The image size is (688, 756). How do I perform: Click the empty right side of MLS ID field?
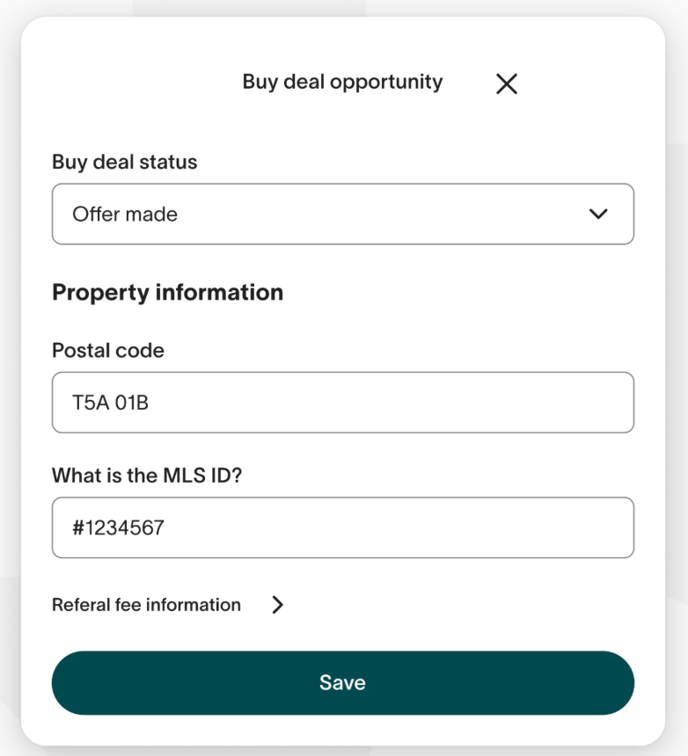click(520, 527)
